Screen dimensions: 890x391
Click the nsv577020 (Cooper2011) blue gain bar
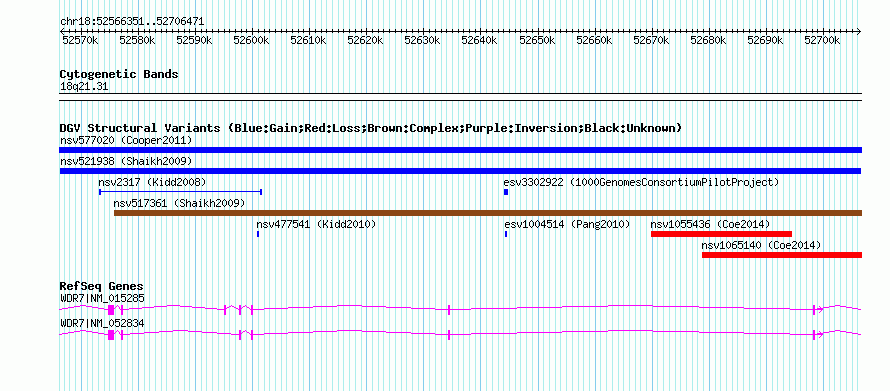[x=460, y=150]
